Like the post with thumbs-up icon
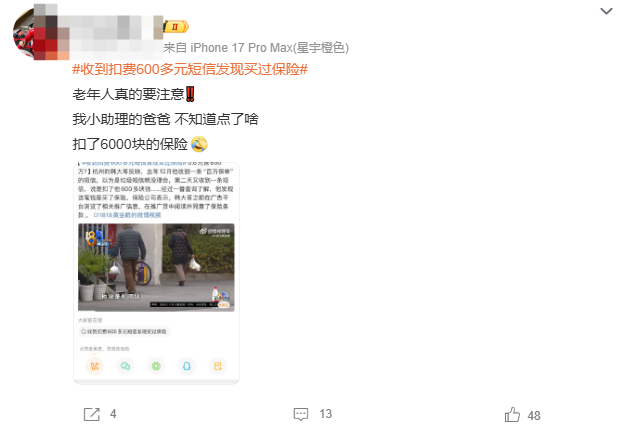 tap(512, 414)
